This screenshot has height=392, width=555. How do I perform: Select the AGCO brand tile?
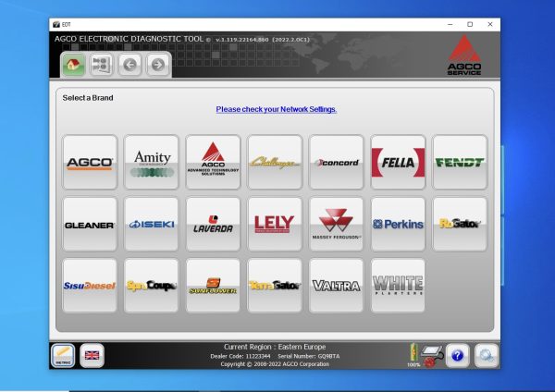(90, 162)
